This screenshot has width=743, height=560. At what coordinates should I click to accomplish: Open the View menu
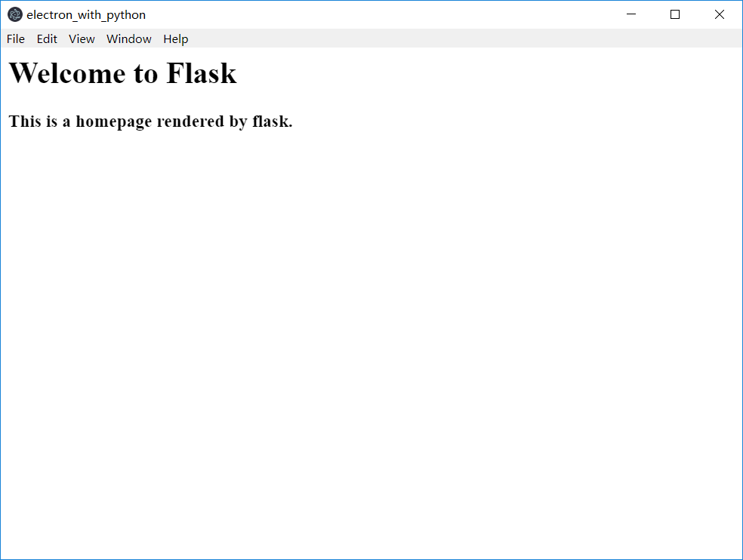pyautogui.click(x=82, y=38)
